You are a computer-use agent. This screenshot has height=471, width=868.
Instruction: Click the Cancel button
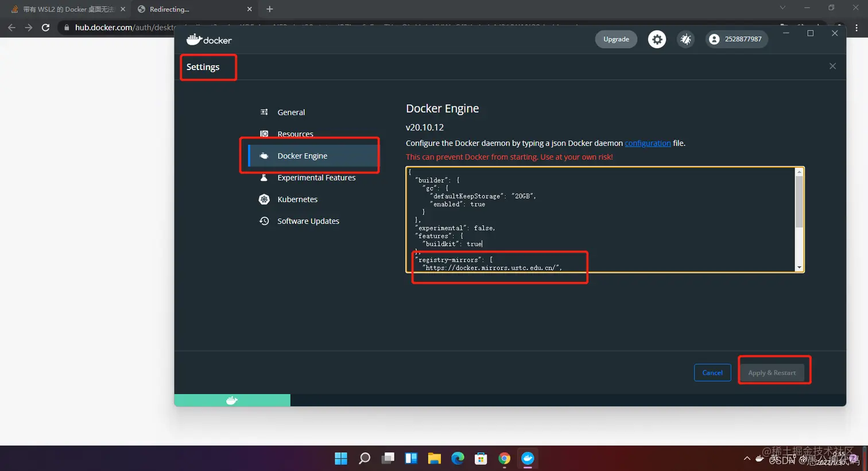pos(712,373)
